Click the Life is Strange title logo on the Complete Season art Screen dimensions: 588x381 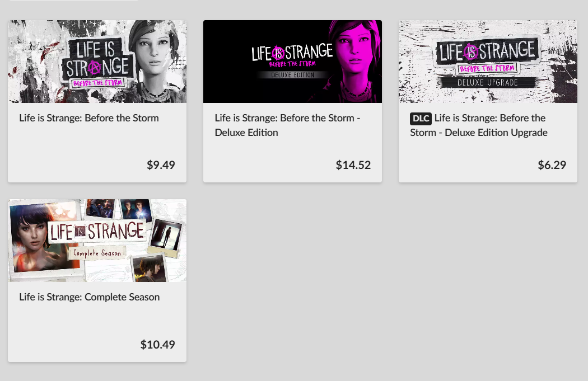coord(97,231)
